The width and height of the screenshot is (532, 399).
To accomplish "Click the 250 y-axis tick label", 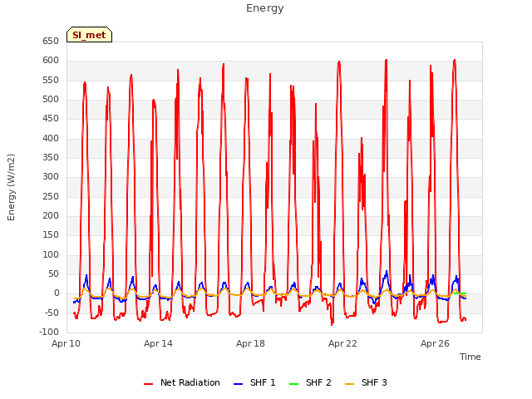I will pyautogui.click(x=51, y=197).
